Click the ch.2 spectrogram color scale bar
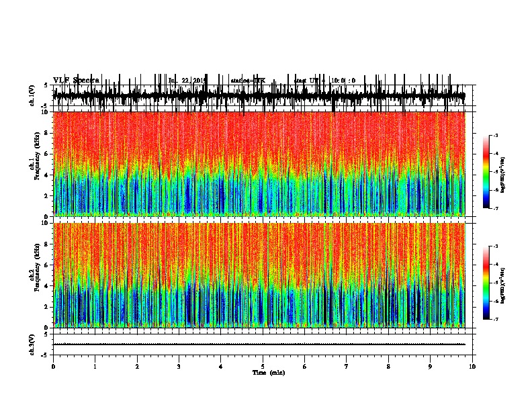Image resolution: width=532 pixels, height=411 pixels. pyautogui.click(x=486, y=283)
